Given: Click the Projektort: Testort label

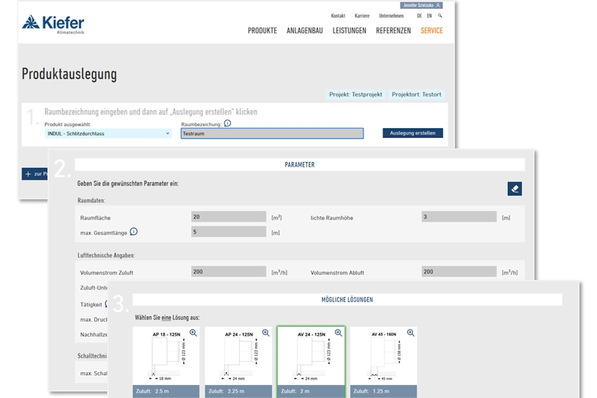Looking at the screenshot, I should tap(417, 94).
